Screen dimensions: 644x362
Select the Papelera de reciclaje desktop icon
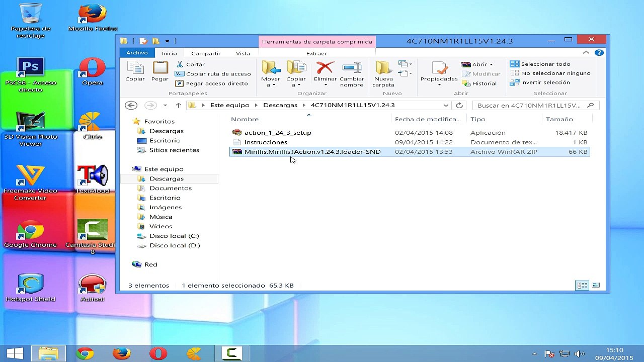tap(31, 21)
